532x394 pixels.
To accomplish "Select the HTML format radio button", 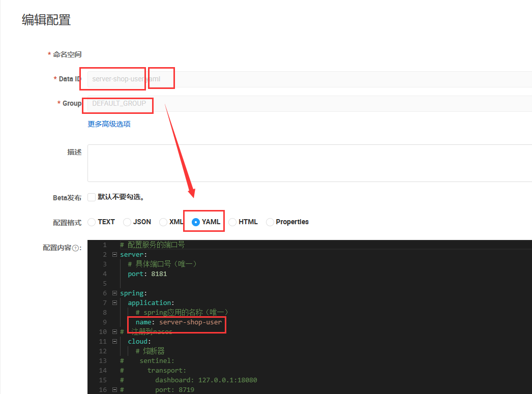I will [x=232, y=222].
